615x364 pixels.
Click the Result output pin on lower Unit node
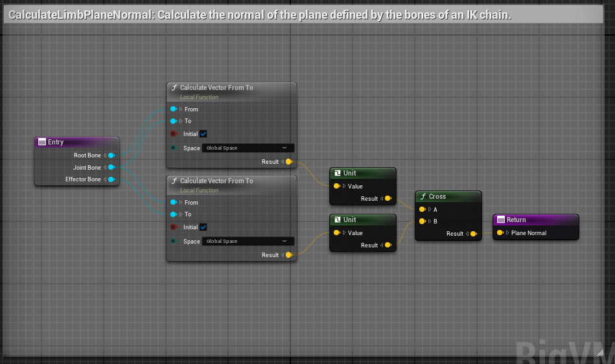[388, 245]
